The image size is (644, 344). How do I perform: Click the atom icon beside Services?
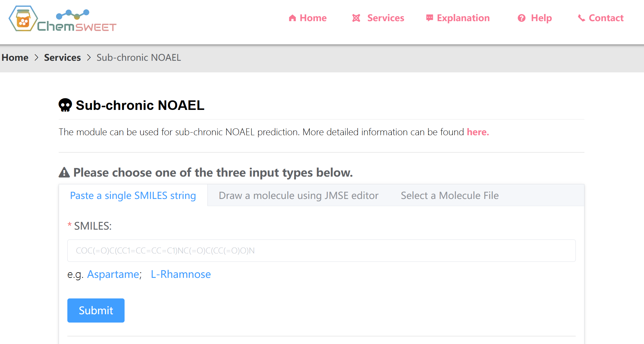coord(356,18)
